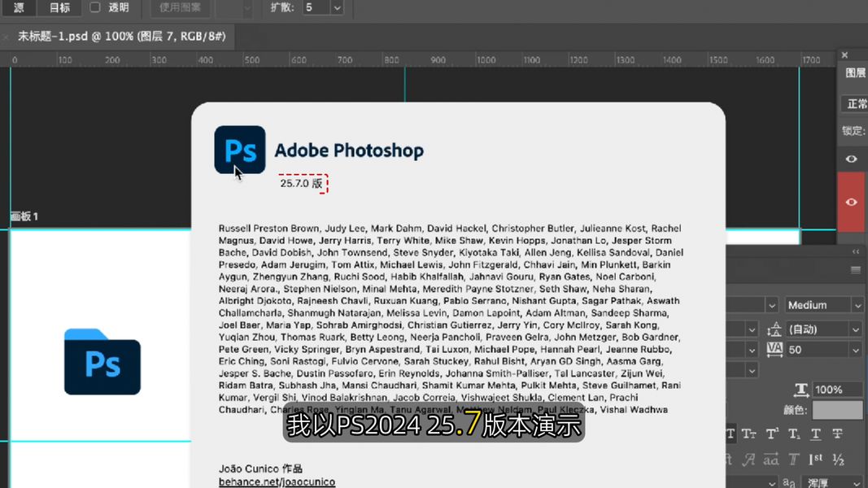868x488 pixels.
Task: Toggle Titling Alternates OpenType feature
Action: (x=794, y=460)
